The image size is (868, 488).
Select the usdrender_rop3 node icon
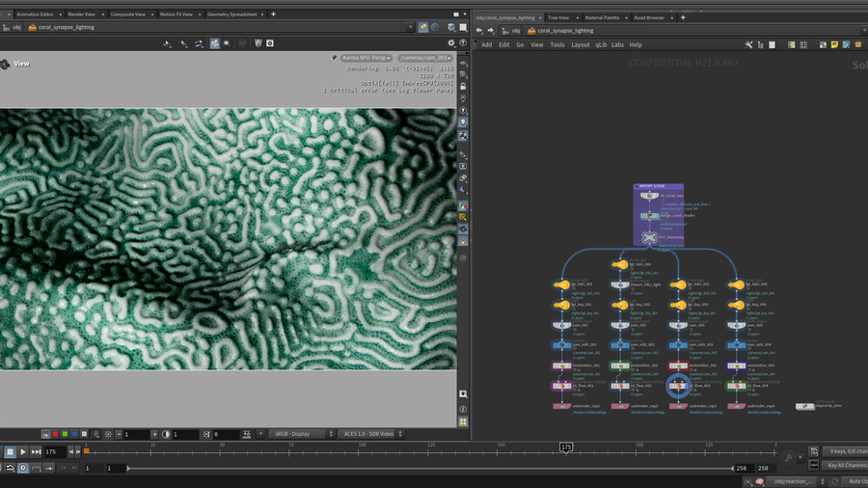point(678,406)
